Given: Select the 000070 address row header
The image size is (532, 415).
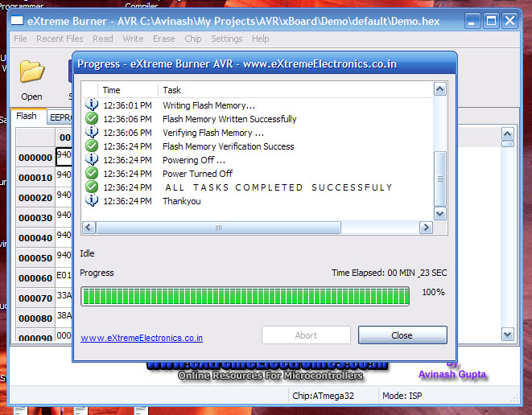Looking at the screenshot, I should (35, 298).
